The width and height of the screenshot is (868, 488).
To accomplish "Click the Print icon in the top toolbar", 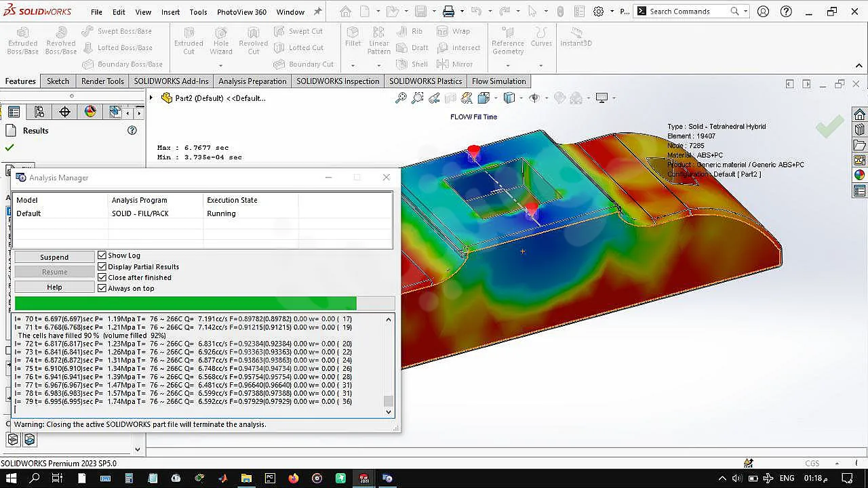I will 448,12.
